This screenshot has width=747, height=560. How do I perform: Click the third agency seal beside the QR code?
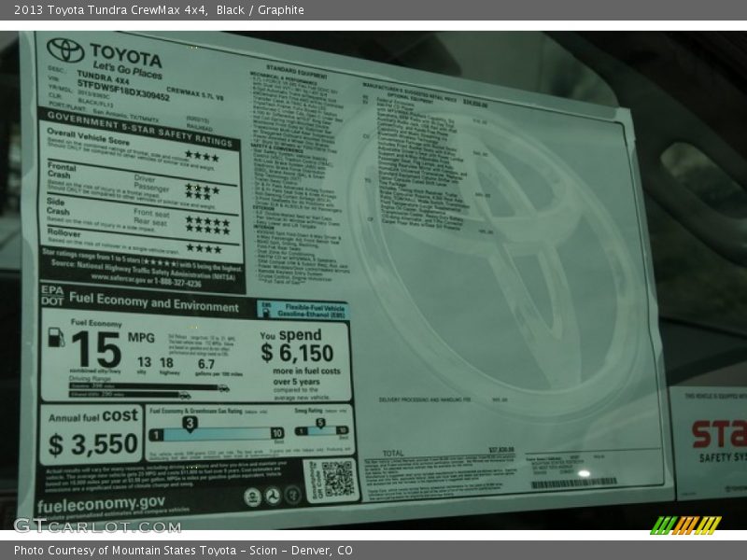pyautogui.click(x=292, y=495)
